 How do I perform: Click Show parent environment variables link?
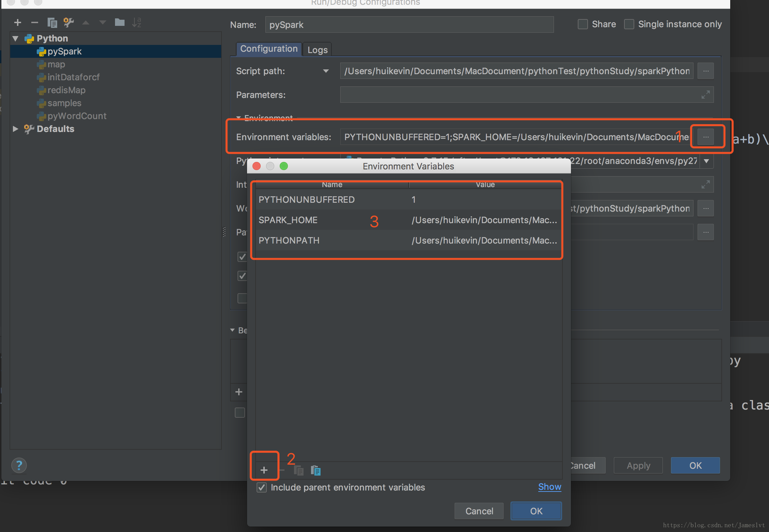point(550,487)
